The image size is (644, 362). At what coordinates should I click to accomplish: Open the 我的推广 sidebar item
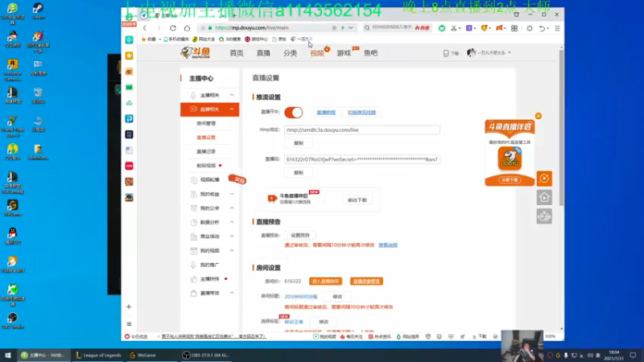209,265
